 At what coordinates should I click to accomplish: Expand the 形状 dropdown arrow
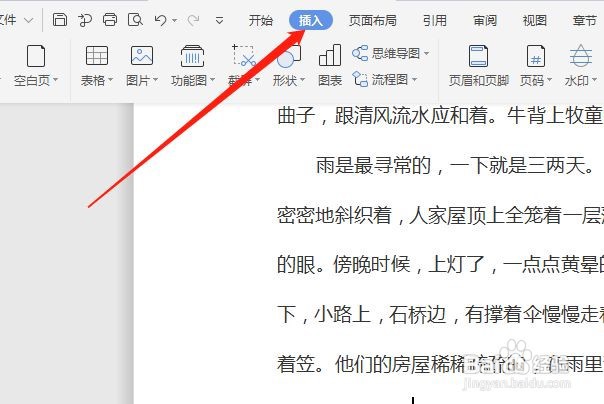[x=302, y=80]
